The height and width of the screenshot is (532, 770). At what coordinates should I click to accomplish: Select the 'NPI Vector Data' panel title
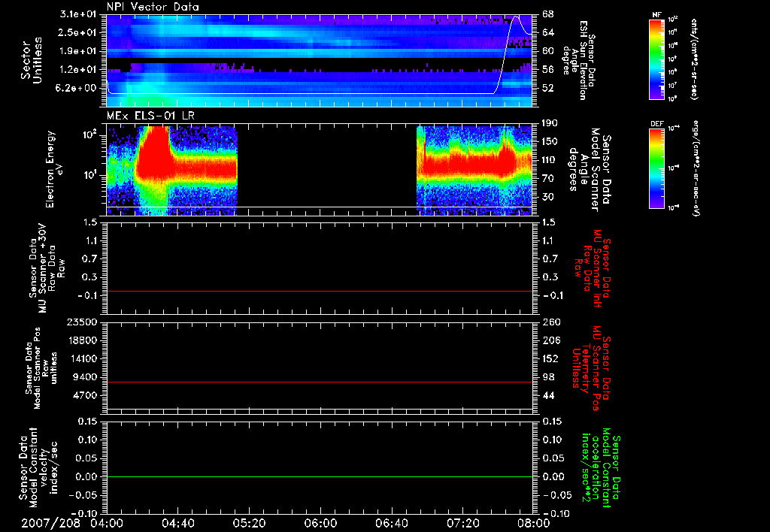153,7
